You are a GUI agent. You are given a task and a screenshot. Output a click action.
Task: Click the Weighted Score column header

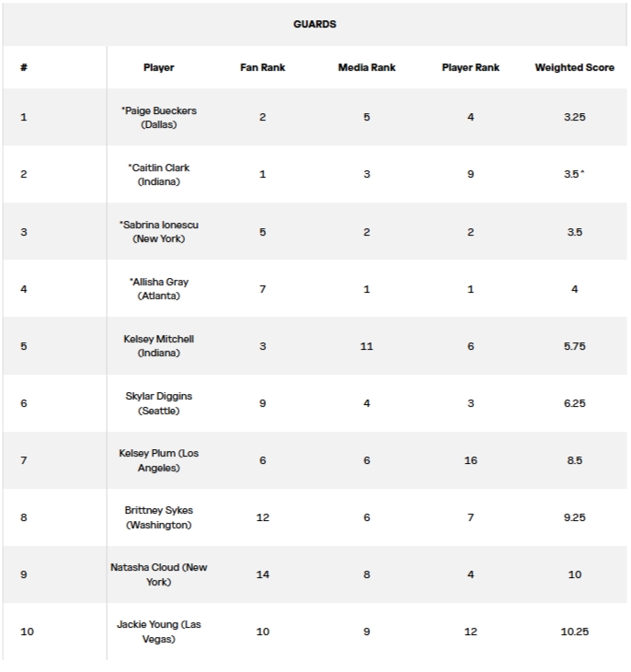coord(574,67)
